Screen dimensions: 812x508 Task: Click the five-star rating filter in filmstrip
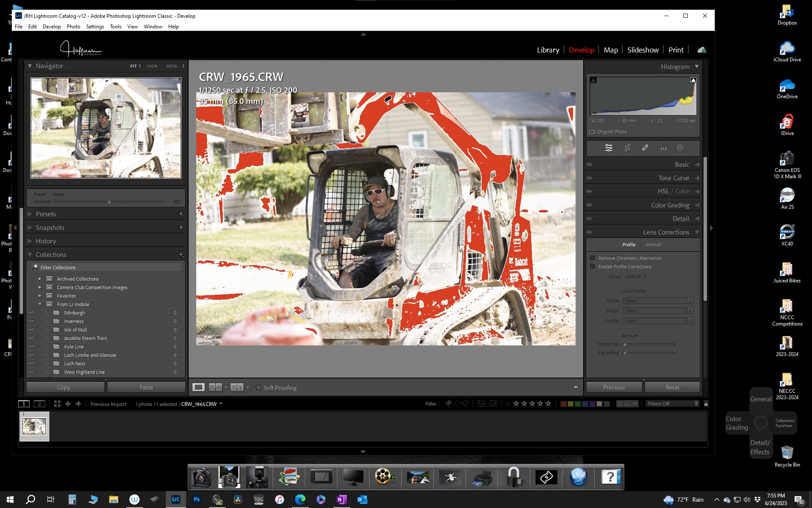click(548, 403)
